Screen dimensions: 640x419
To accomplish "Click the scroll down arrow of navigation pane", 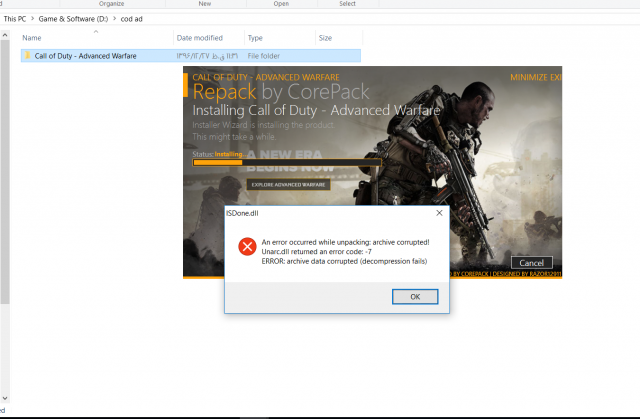I will 5,398.
